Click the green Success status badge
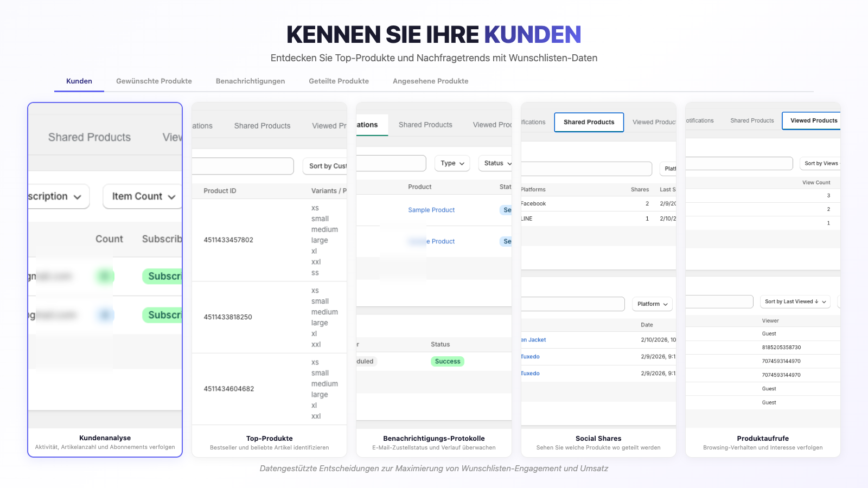 click(448, 362)
